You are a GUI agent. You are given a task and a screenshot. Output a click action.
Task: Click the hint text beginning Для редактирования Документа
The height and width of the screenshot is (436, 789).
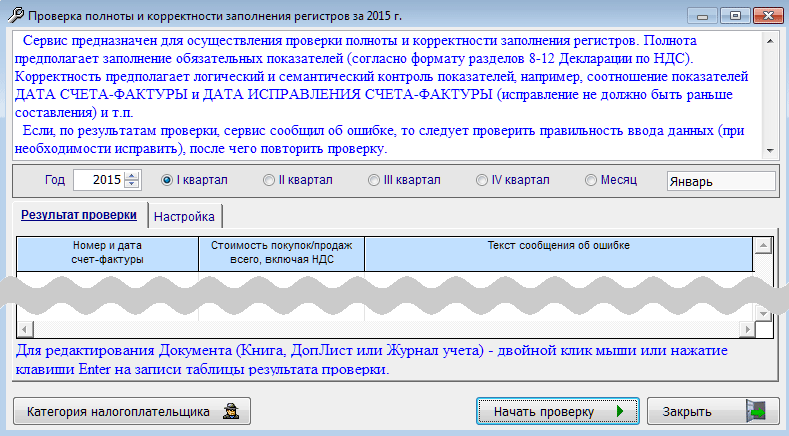point(371,359)
